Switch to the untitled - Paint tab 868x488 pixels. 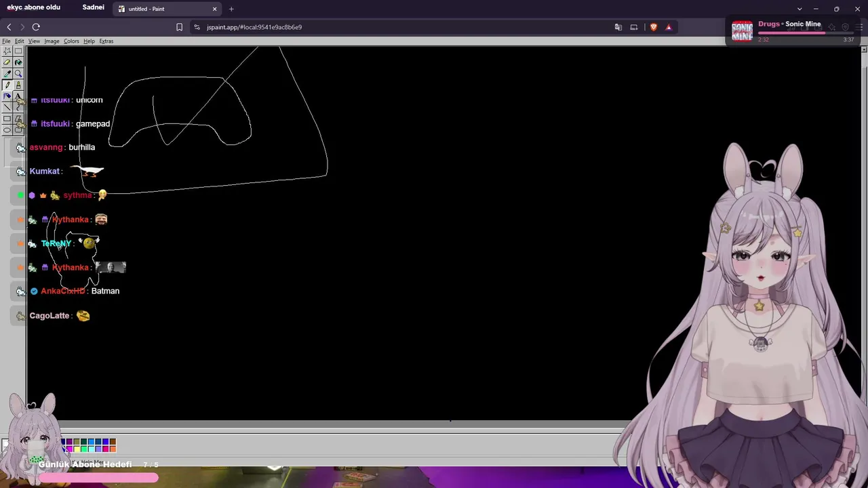coord(166,9)
